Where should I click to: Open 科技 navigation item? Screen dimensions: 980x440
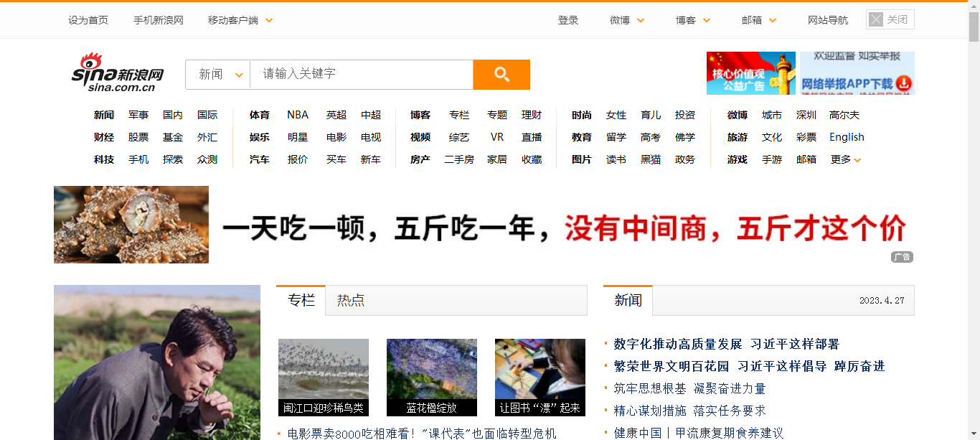(x=104, y=159)
